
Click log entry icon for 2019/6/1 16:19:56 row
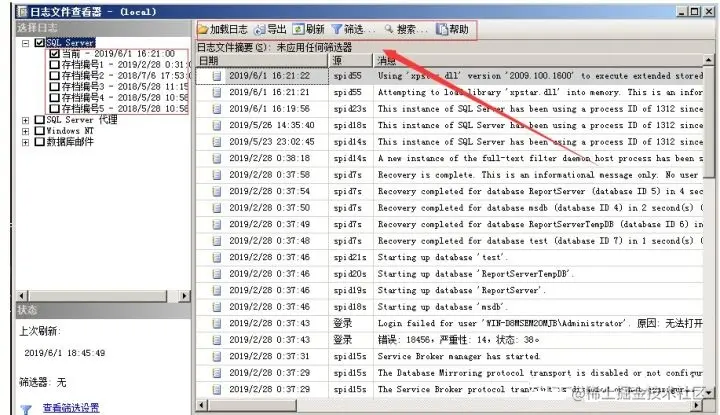click(217, 109)
